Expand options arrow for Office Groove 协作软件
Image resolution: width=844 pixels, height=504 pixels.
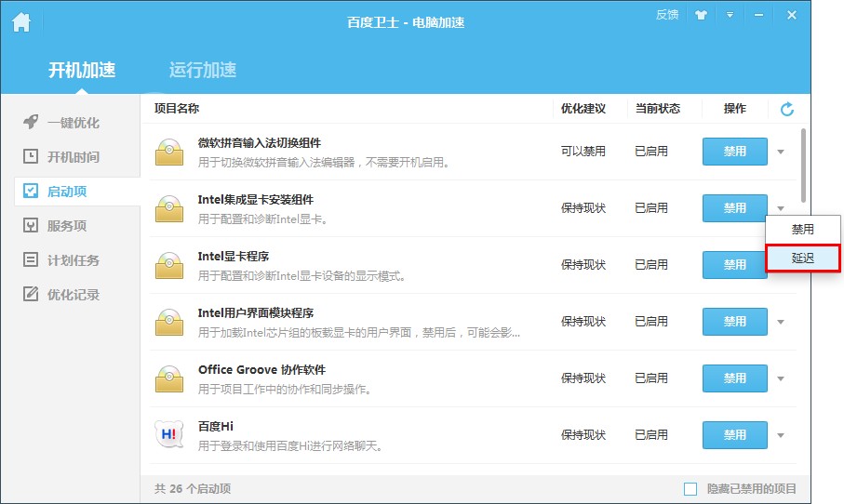click(781, 378)
